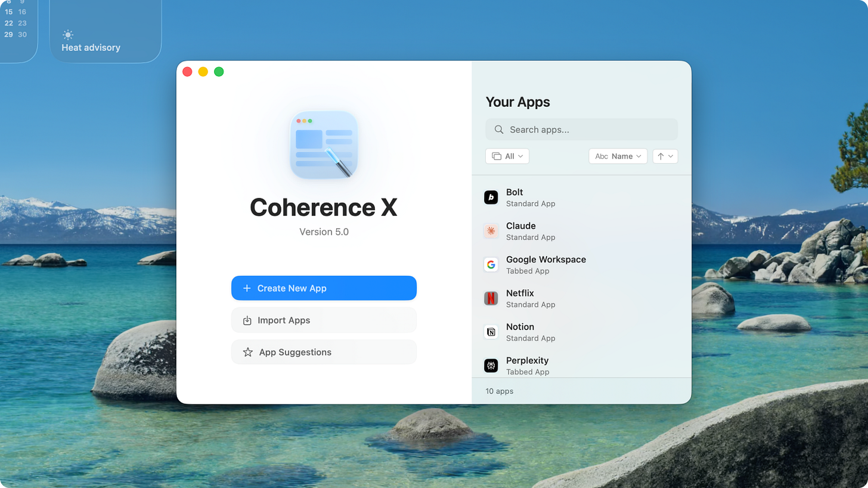The height and width of the screenshot is (488, 868).
Task: Click the Perplexity app icon
Action: (x=491, y=366)
